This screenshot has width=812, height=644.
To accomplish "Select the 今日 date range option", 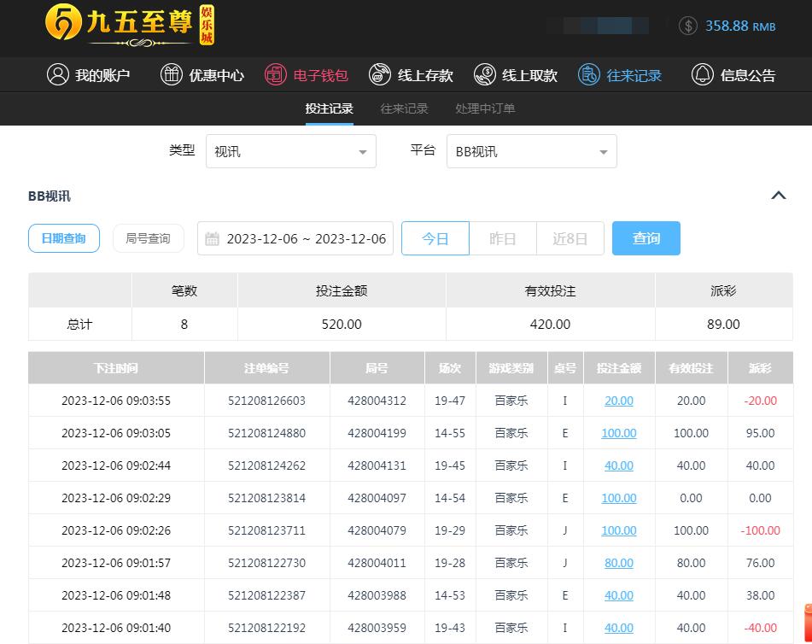I will coord(435,238).
